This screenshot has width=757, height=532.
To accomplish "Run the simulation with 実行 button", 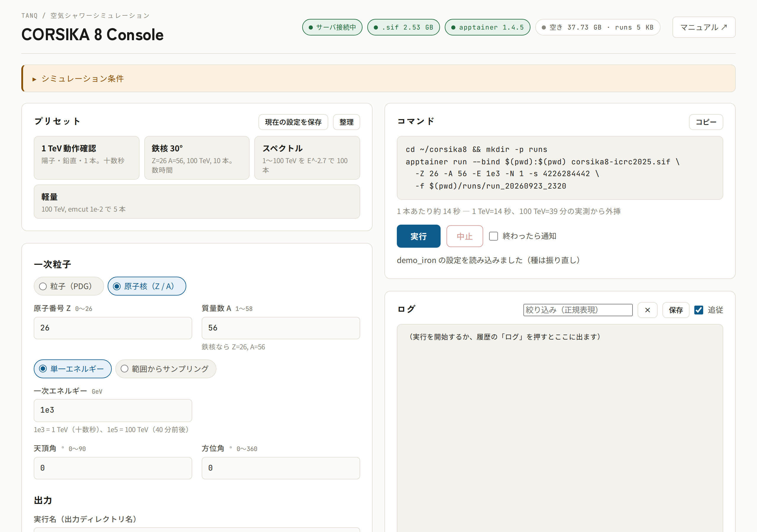I will tap(418, 236).
